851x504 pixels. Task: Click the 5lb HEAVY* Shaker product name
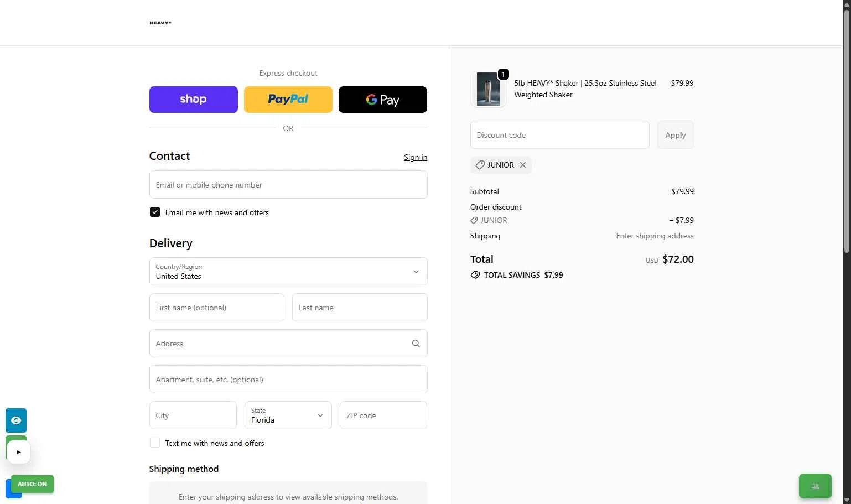pyautogui.click(x=585, y=89)
